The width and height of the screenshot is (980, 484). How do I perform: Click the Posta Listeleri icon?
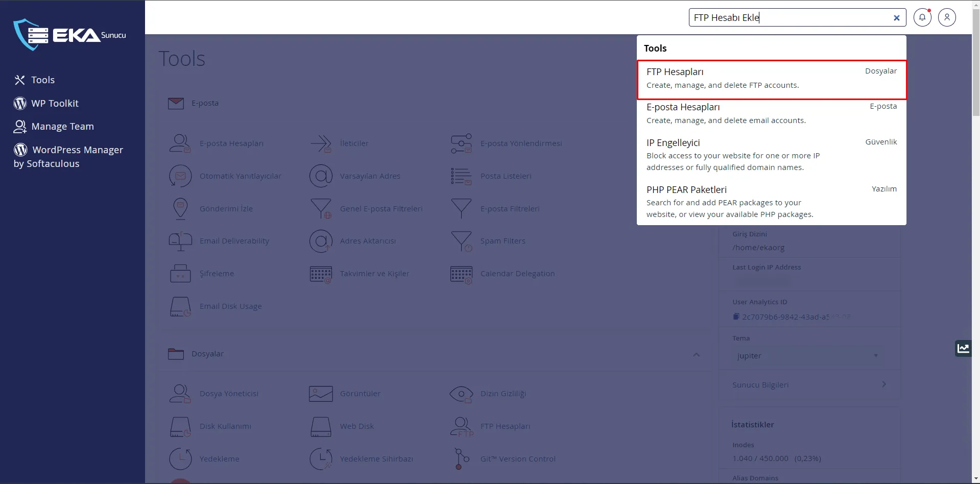tap(461, 176)
